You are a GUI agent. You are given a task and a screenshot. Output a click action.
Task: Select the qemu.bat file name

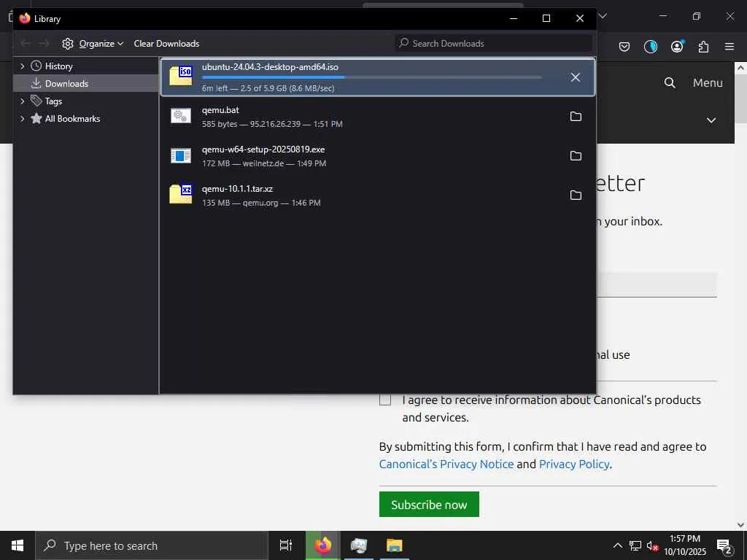(x=220, y=110)
